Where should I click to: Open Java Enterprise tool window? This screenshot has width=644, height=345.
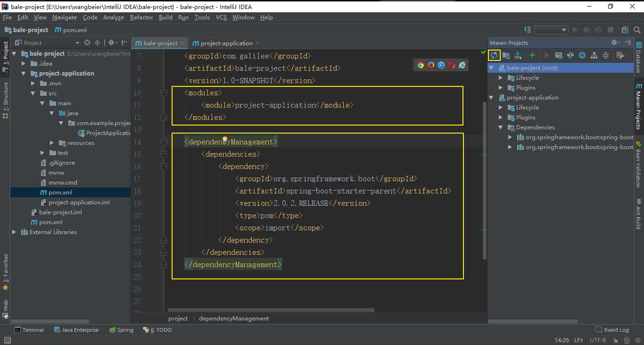tap(76, 330)
